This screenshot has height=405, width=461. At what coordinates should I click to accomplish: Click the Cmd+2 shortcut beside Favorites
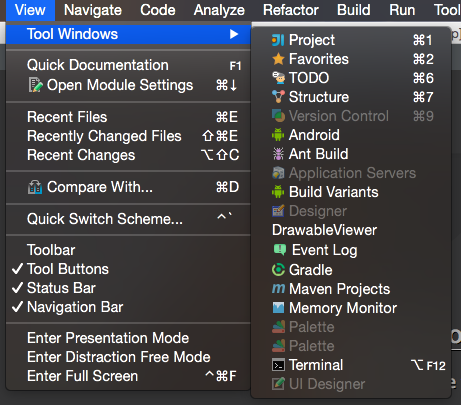coord(423,59)
